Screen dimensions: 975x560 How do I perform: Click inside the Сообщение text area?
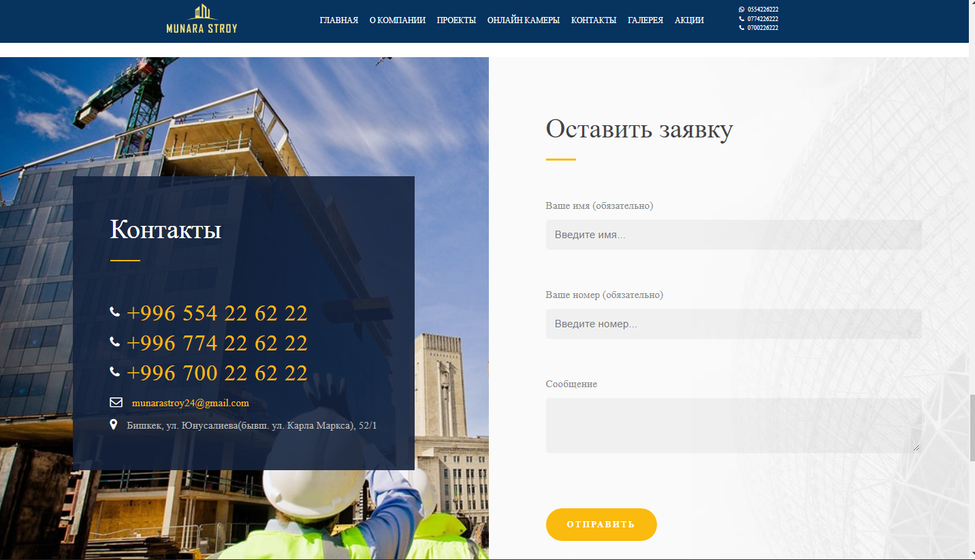pyautogui.click(x=733, y=425)
